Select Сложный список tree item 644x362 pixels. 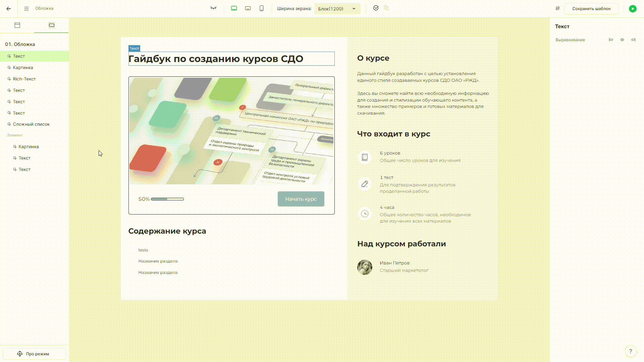pos(31,124)
